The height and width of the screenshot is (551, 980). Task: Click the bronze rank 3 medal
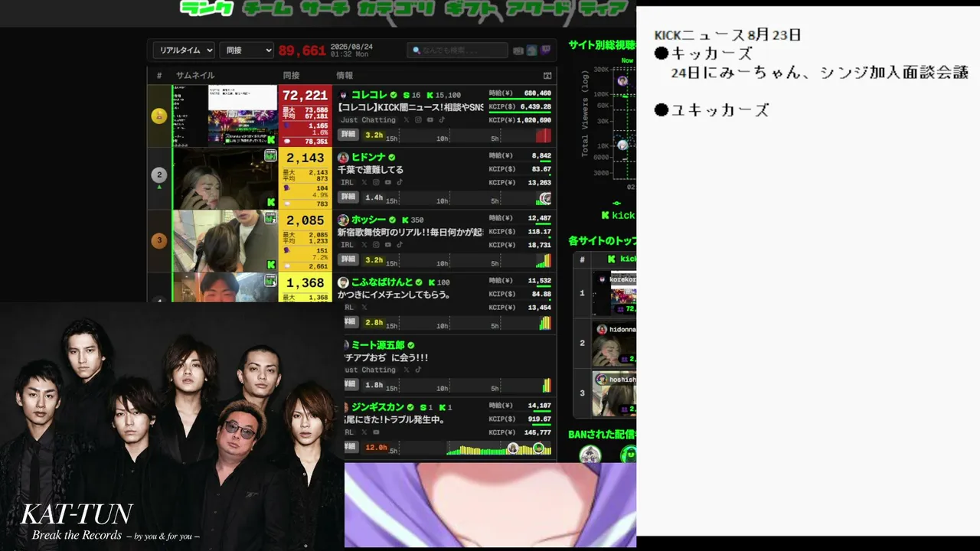click(159, 240)
